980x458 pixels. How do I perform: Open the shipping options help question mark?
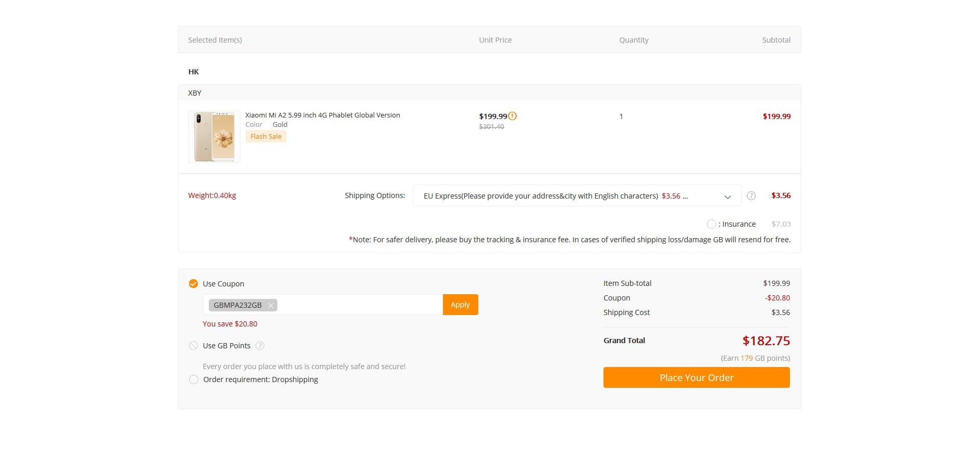751,196
